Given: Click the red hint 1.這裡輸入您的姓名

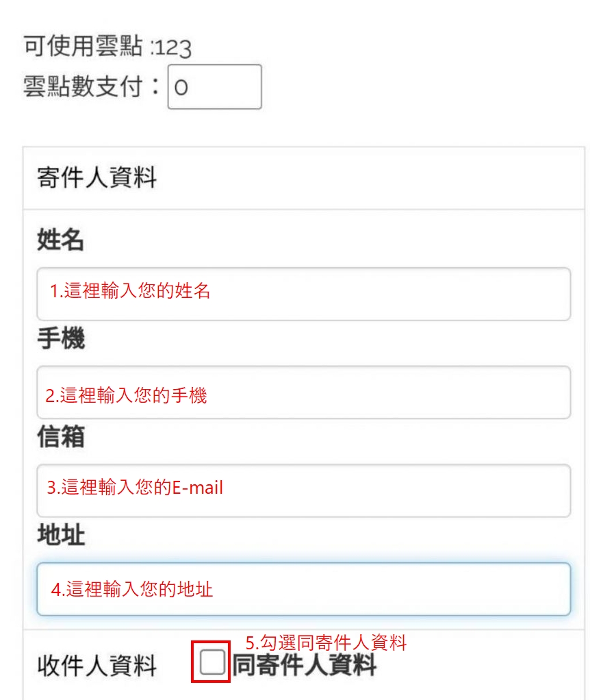Looking at the screenshot, I should [x=130, y=291].
